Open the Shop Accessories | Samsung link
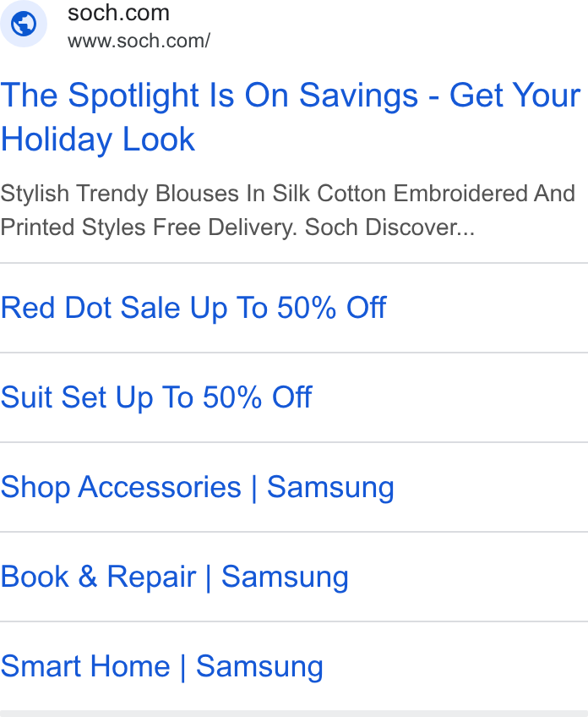Viewport: 588px width, 717px height. 198,487
